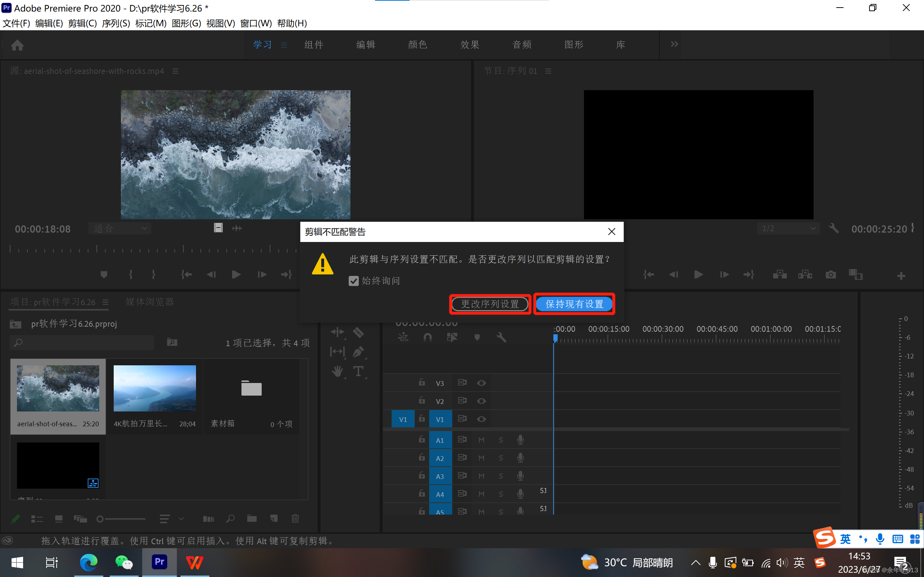Screen dimensions: 924x577
Task: Adjust the project thumbnail zoom slider
Action: 100,519
